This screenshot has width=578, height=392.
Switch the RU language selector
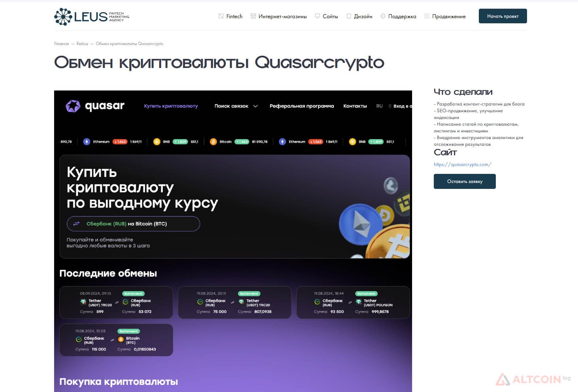click(x=379, y=106)
